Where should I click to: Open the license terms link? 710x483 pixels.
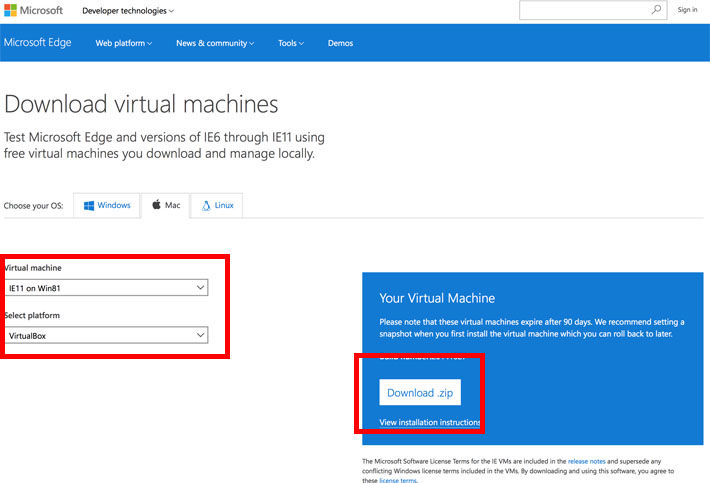coord(397,480)
